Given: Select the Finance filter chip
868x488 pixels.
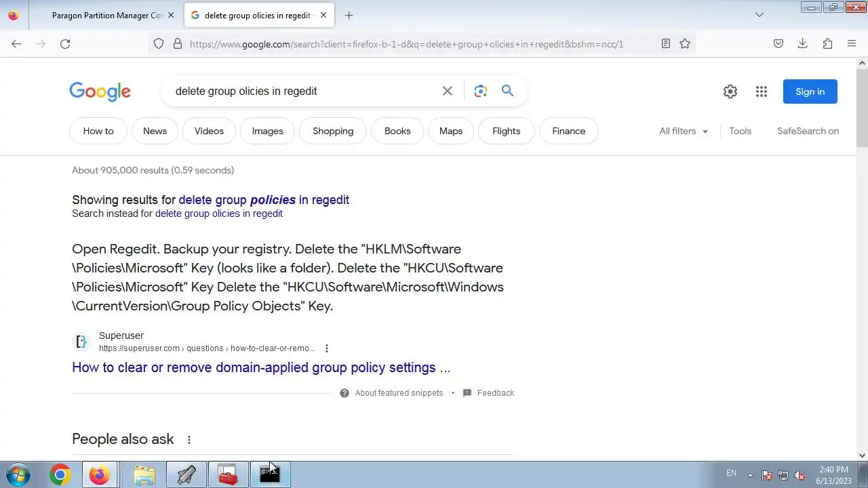Looking at the screenshot, I should click(569, 131).
